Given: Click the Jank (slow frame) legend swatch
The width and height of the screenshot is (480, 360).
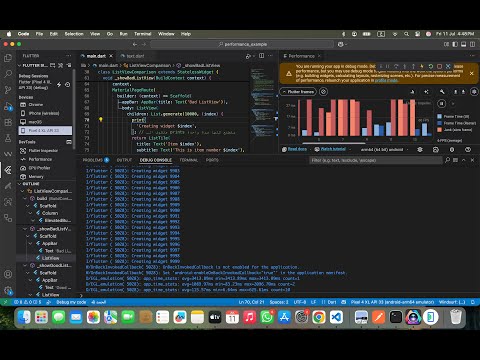Looking at the screenshot, I should 439,130.
